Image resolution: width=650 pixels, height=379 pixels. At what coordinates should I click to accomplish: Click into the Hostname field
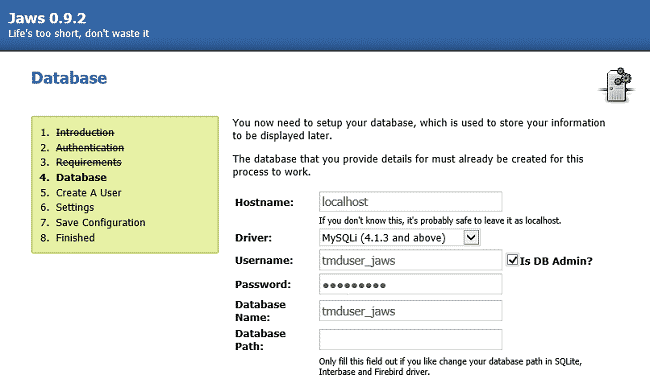(410, 202)
